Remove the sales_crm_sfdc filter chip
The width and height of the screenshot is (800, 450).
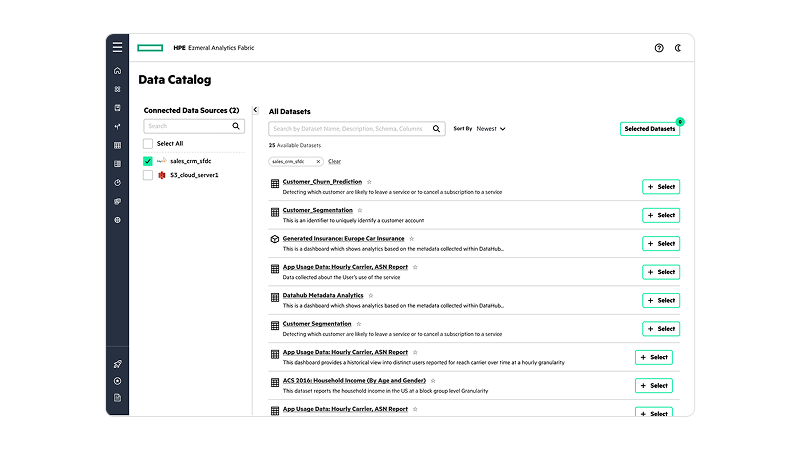tap(318, 161)
